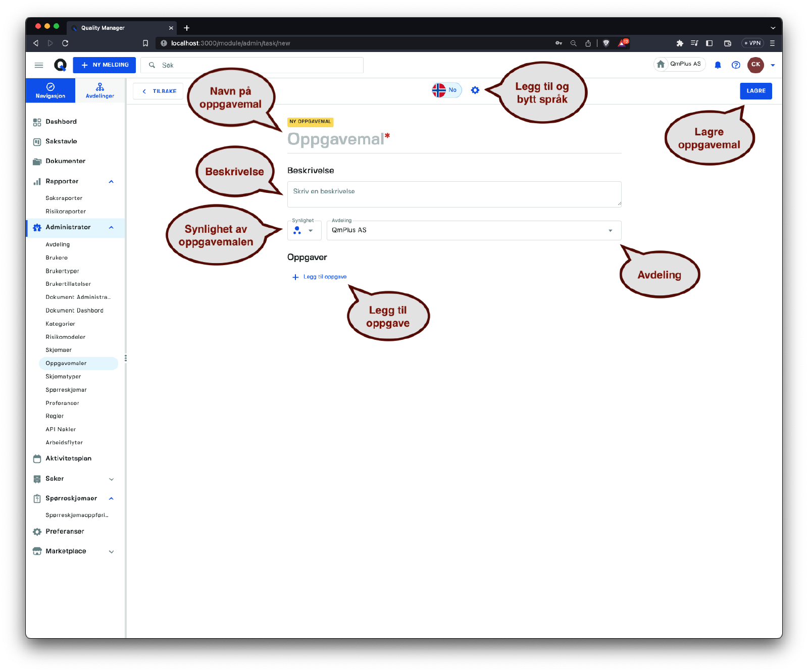The height and width of the screenshot is (672, 808).
Task: Toggle the browser VPN button
Action: point(752,43)
